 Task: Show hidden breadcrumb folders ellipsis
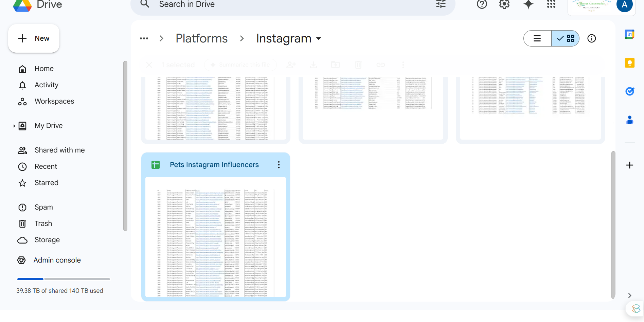click(144, 38)
